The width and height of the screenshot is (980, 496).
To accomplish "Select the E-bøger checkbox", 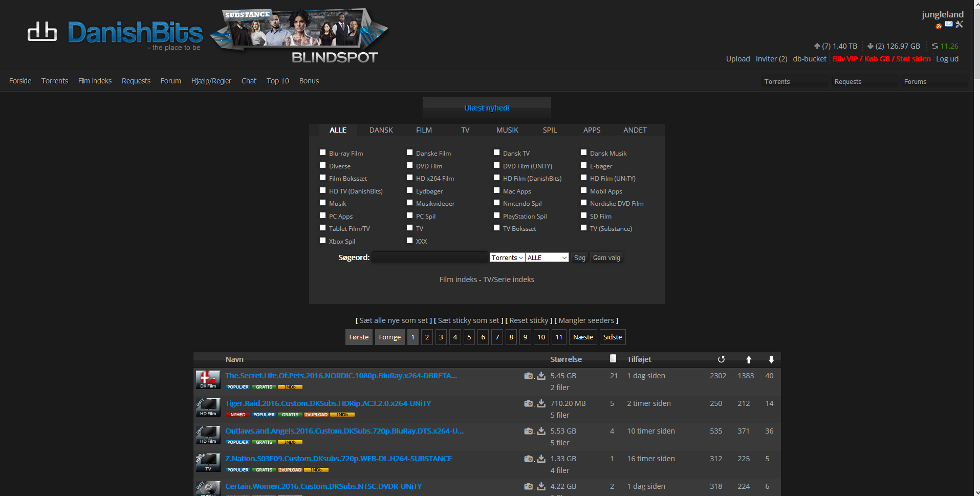I will pyautogui.click(x=583, y=165).
